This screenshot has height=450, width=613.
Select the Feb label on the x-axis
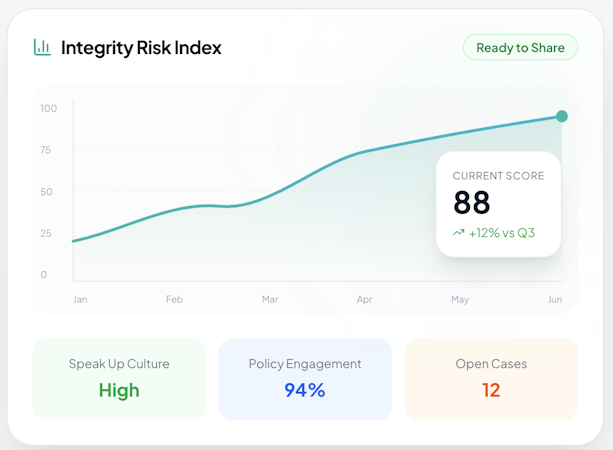pyautogui.click(x=174, y=299)
